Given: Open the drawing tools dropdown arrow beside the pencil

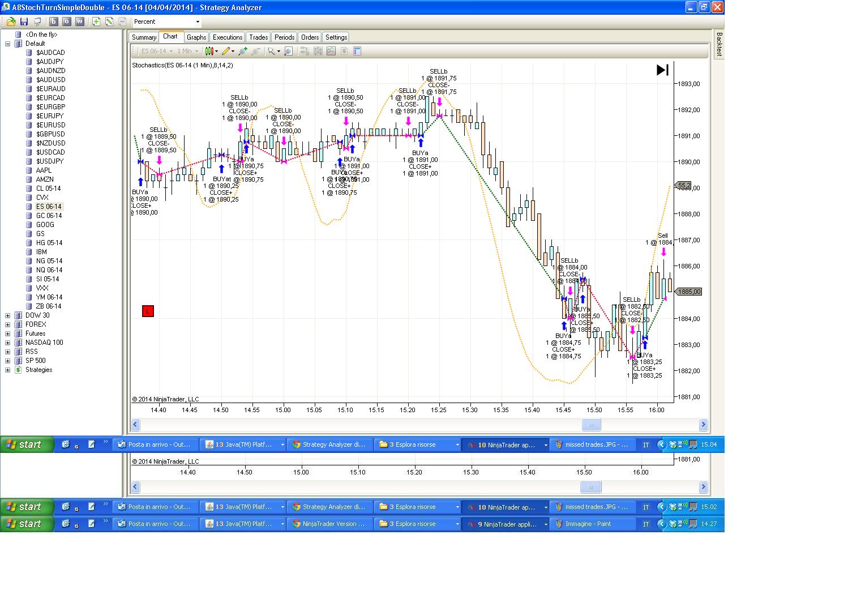Looking at the screenshot, I should pos(233,52).
